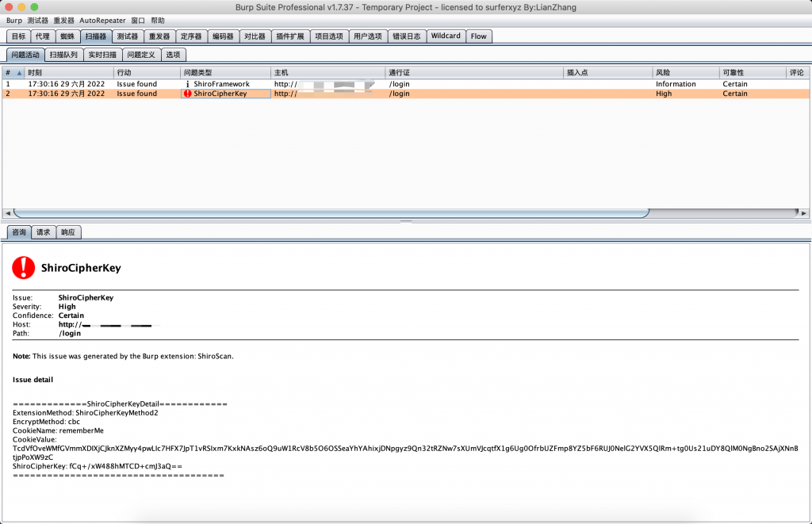Sort by the # column ascending arrow

click(19, 73)
